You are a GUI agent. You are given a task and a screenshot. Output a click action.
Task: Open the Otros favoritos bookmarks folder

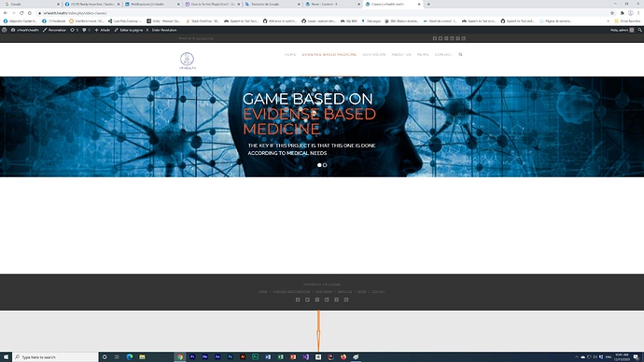[627, 21]
